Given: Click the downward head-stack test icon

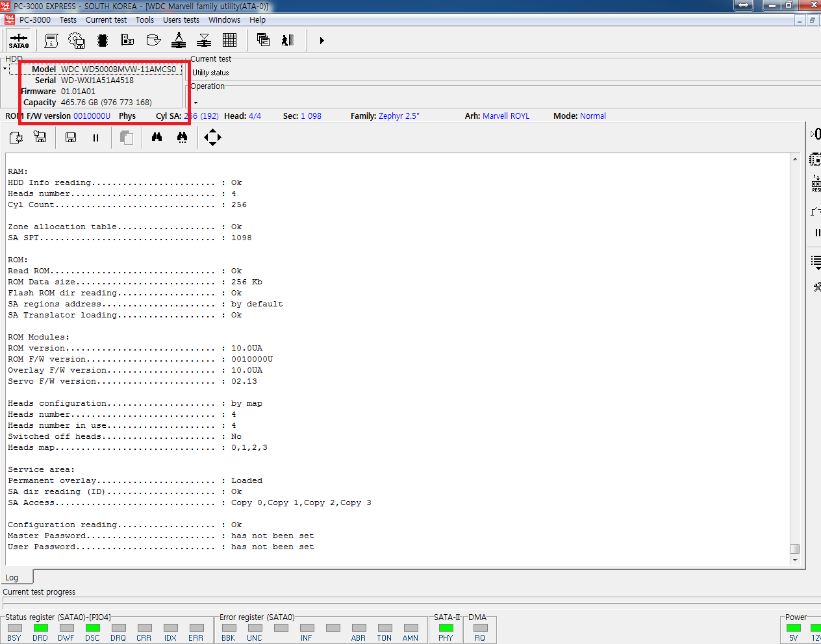Looking at the screenshot, I should click(x=204, y=40).
